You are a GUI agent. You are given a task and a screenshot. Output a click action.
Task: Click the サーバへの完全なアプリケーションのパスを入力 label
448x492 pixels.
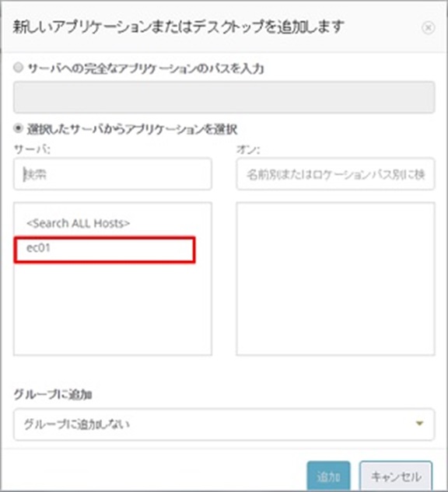(145, 68)
